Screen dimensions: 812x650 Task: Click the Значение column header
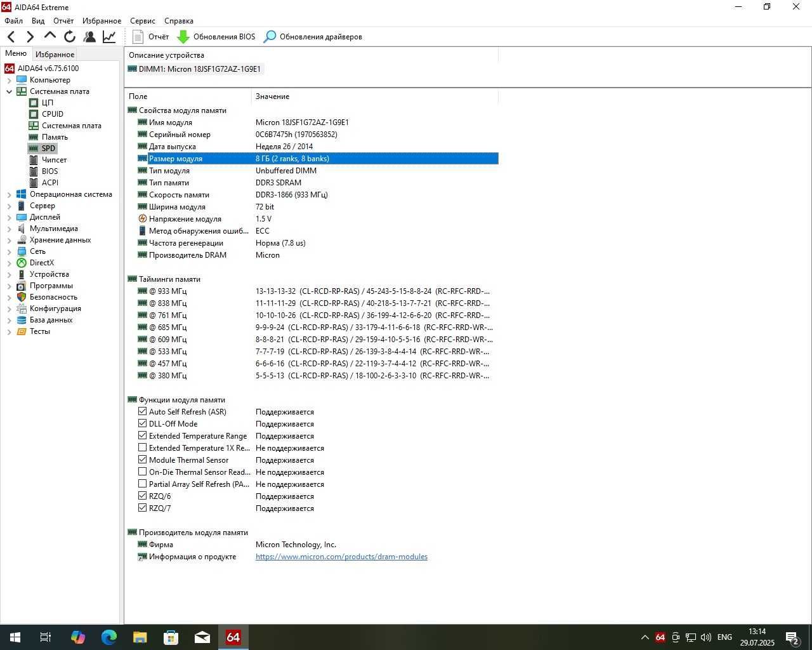pos(375,96)
